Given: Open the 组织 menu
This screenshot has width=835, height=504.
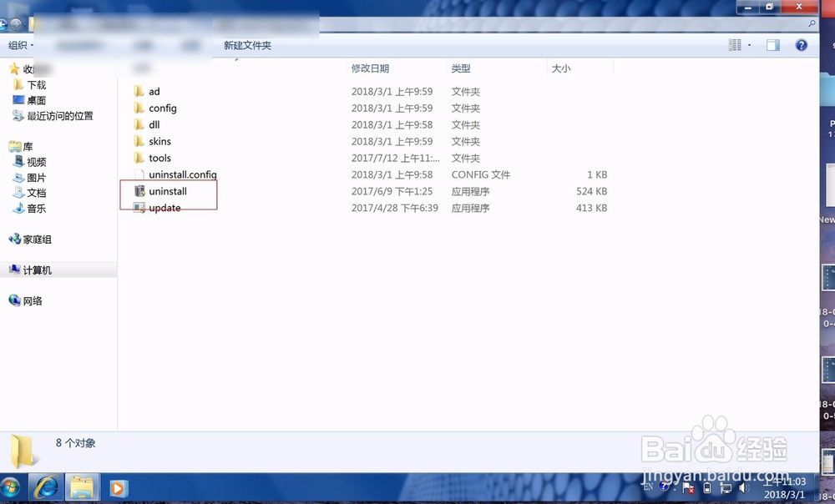Looking at the screenshot, I should 21,45.
